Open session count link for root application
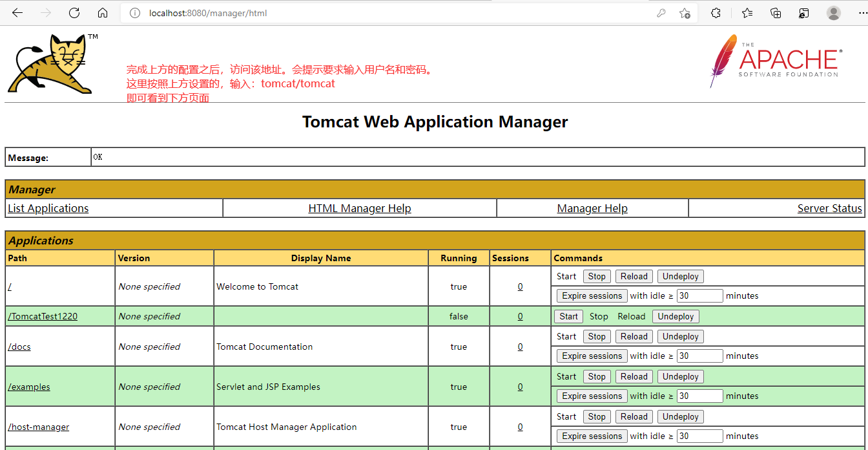The width and height of the screenshot is (868, 450). click(521, 286)
